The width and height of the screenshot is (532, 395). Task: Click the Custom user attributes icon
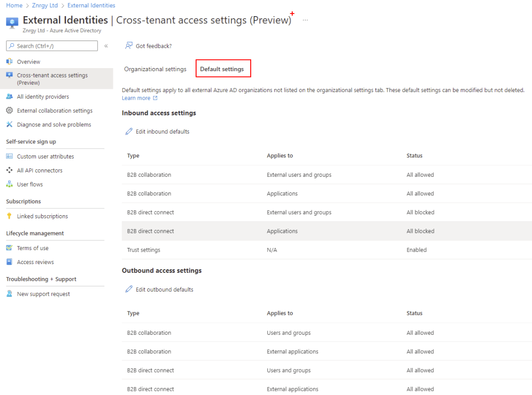(9, 156)
